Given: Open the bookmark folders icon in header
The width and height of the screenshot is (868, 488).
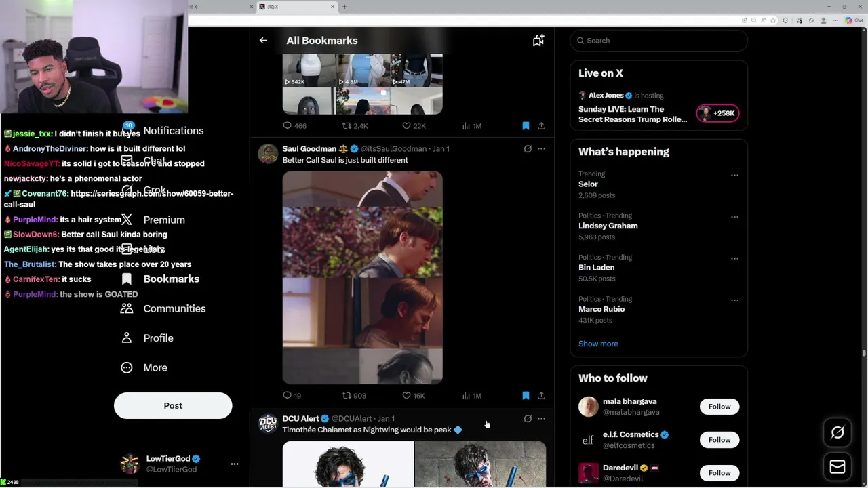Looking at the screenshot, I should pyautogui.click(x=538, y=41).
